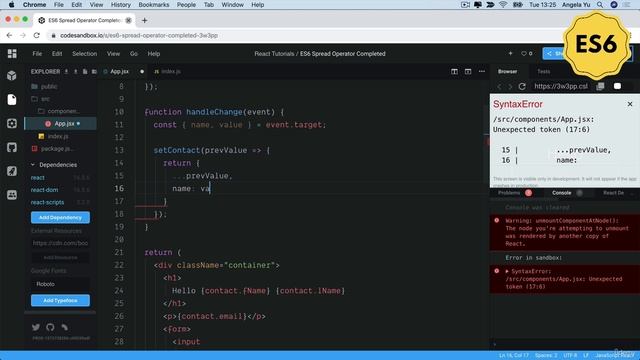Click the external resource URL input field
This screenshot has height=360, width=640.
tap(60, 243)
